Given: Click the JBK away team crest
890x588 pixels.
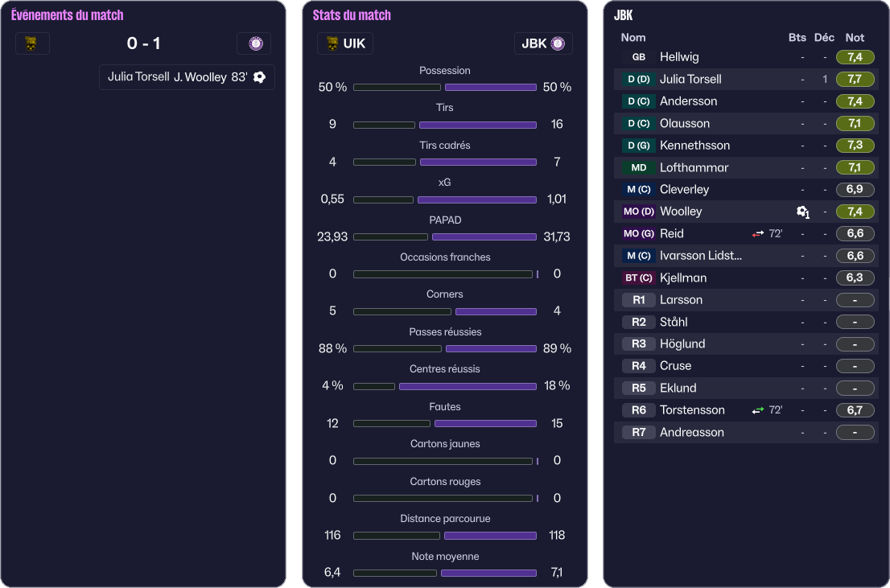Looking at the screenshot, I should (254, 43).
